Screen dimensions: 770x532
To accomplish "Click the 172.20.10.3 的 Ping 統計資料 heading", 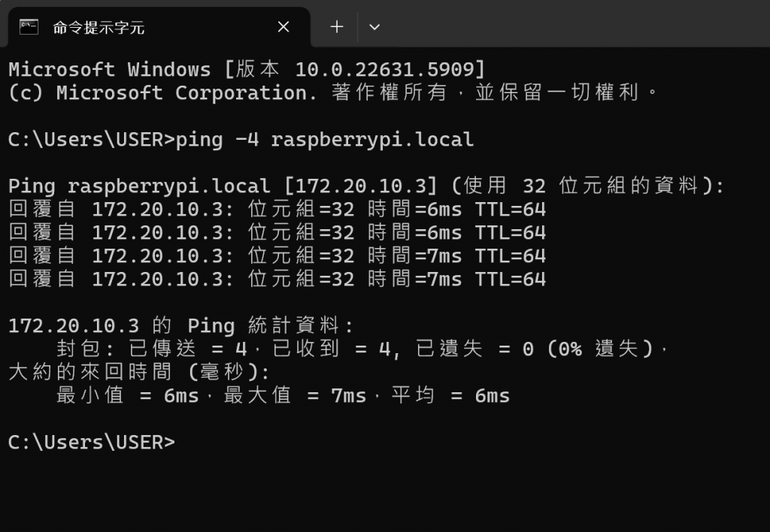I will pos(179,325).
